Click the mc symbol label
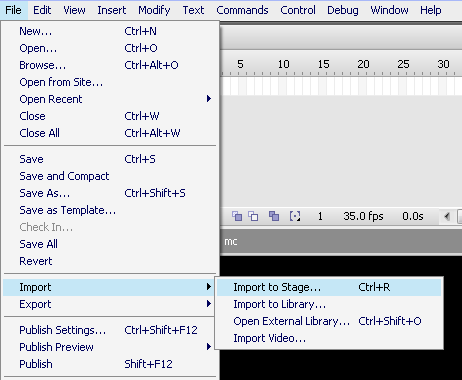The image size is (462, 380). tap(231, 242)
